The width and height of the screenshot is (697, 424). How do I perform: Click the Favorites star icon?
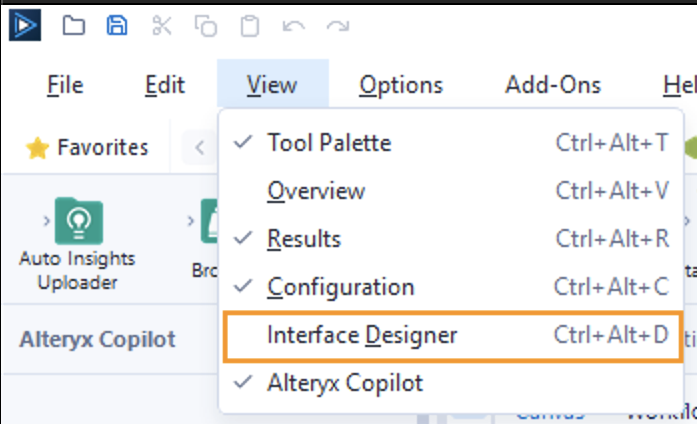(x=37, y=148)
